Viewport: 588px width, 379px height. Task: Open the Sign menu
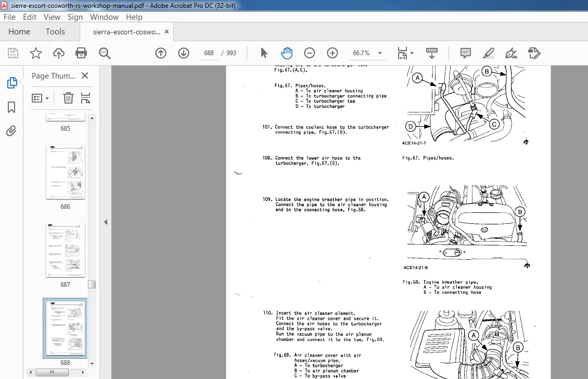75,17
